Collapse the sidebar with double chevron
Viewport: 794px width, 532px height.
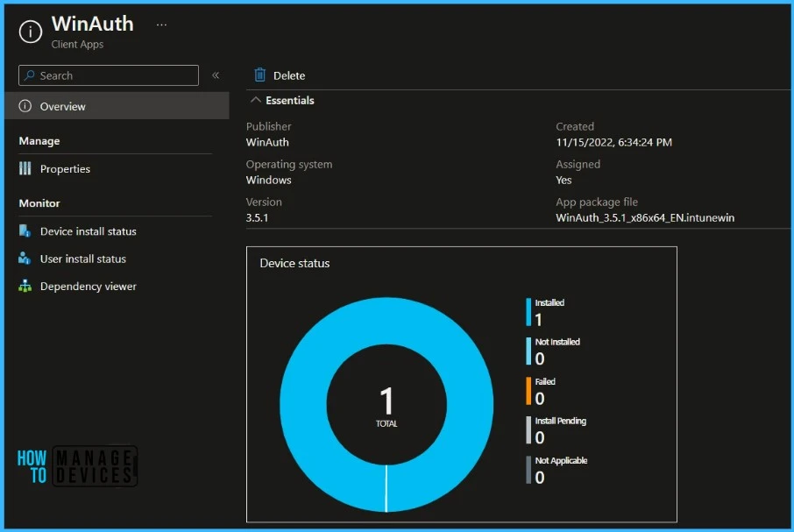click(x=216, y=75)
